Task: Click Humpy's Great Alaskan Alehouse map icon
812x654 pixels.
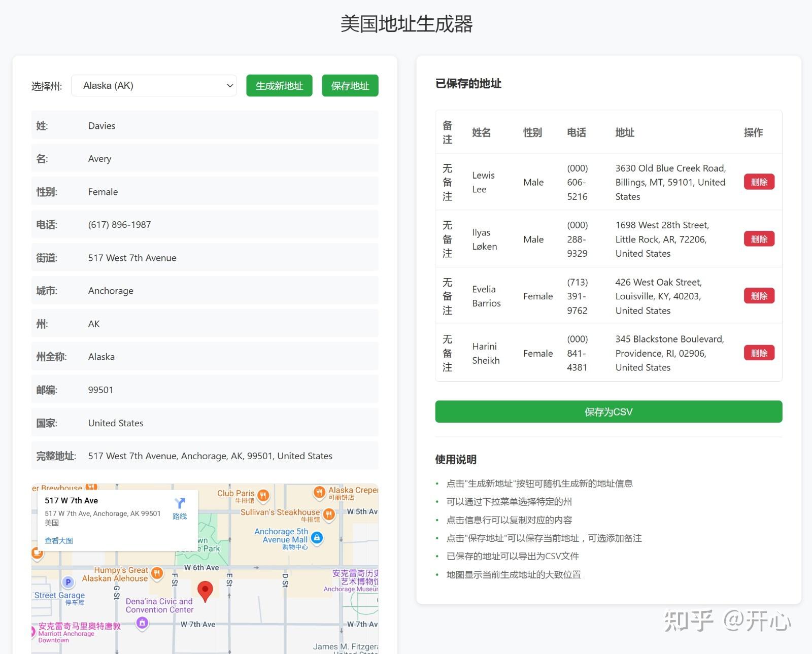Action: pyautogui.click(x=157, y=573)
